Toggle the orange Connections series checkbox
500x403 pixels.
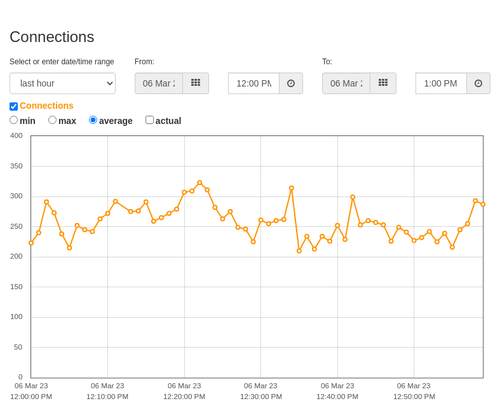14,106
